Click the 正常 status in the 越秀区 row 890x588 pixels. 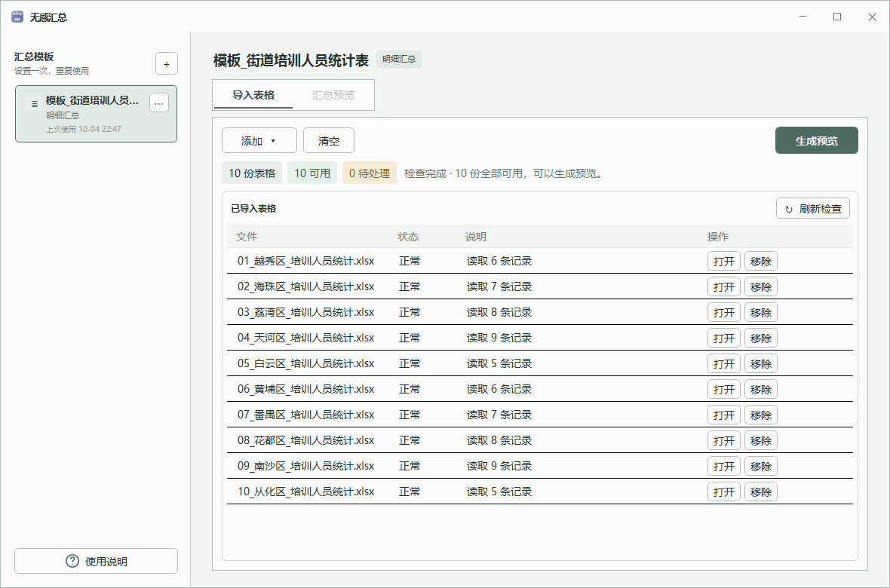[x=410, y=261]
